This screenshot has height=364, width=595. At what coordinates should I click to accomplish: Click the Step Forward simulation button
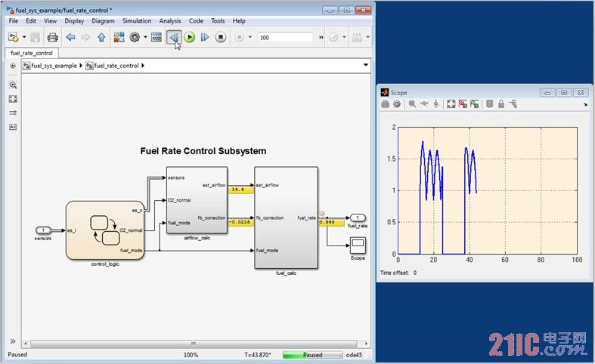[x=205, y=37]
